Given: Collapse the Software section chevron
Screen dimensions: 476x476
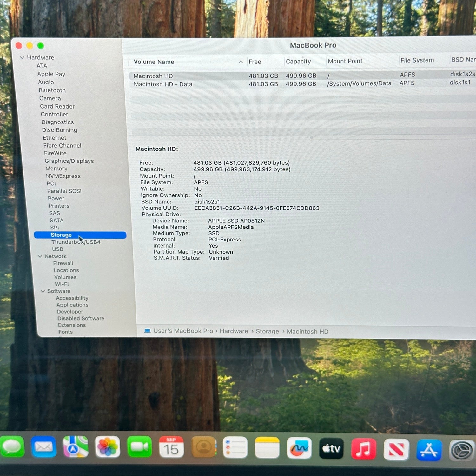Looking at the screenshot, I should [x=43, y=291].
